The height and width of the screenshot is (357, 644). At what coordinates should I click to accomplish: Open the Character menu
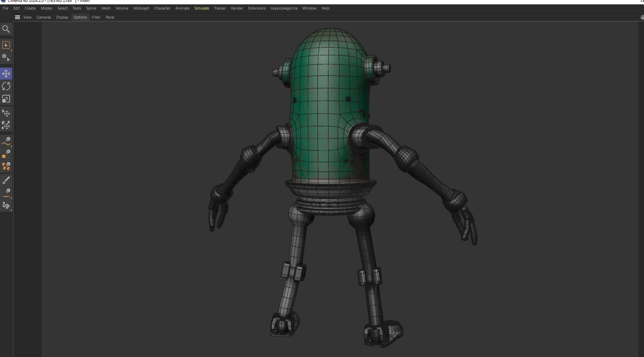coord(162,8)
